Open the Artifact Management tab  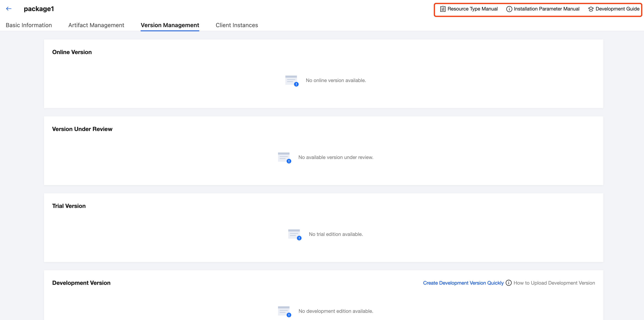96,25
